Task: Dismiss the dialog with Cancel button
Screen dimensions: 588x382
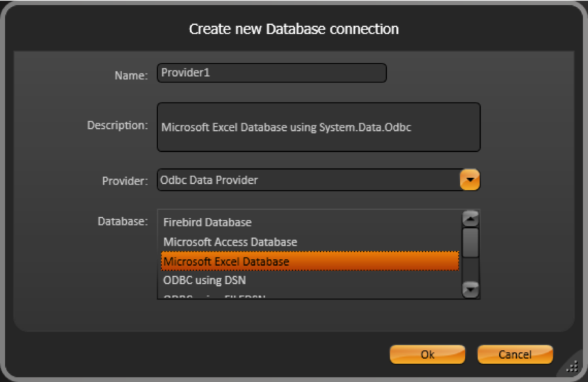Action: [515, 355]
